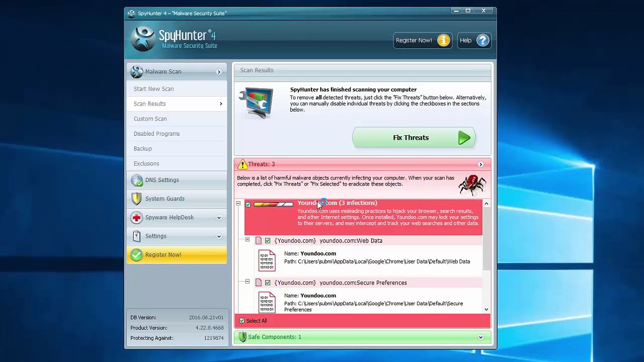Collapse the Youndoo.com infection group
Viewport: 644px width, 362px height.
pyautogui.click(x=238, y=204)
